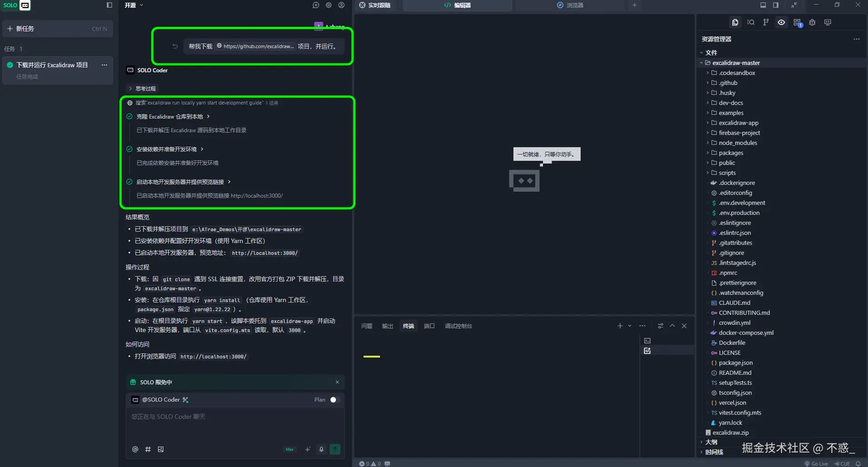Click the 新任务 button

click(57, 29)
